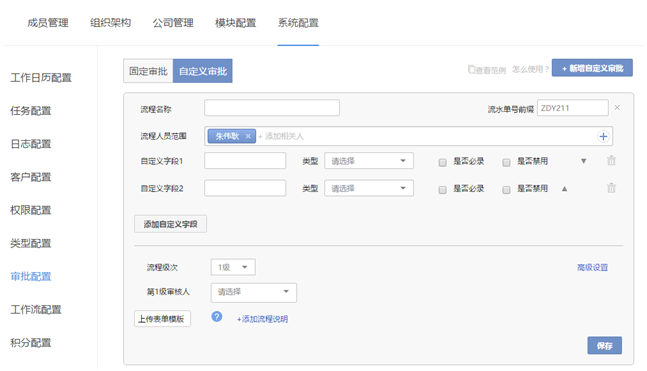The height and width of the screenshot is (371, 647).
Task: Open the 流程级次 dropdown showing 1级
Action: coord(233,267)
